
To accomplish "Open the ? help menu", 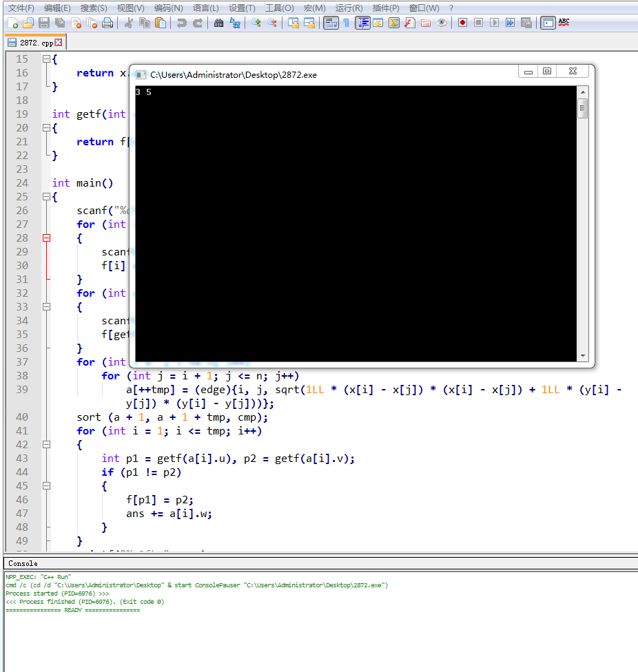I will (x=451, y=8).
